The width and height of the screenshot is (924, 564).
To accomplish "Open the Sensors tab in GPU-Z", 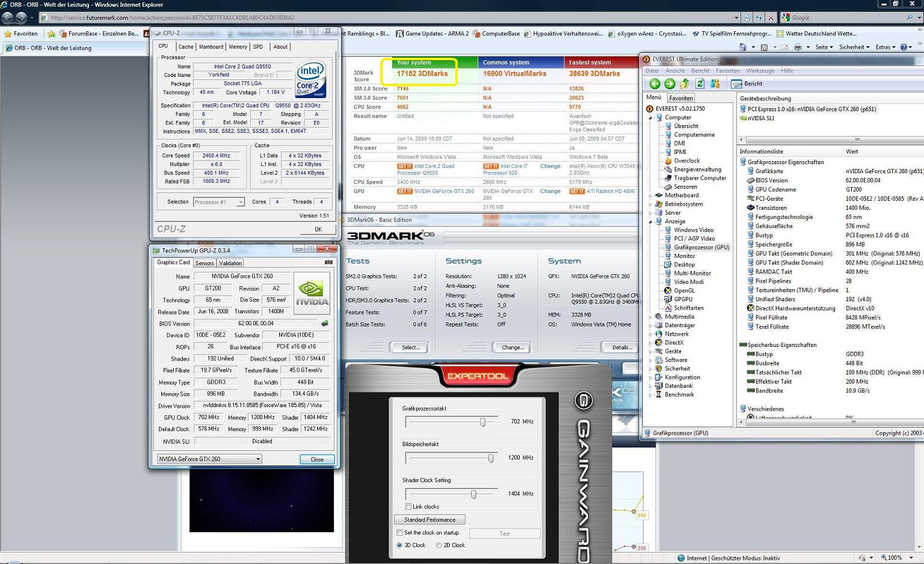I will pyautogui.click(x=205, y=263).
